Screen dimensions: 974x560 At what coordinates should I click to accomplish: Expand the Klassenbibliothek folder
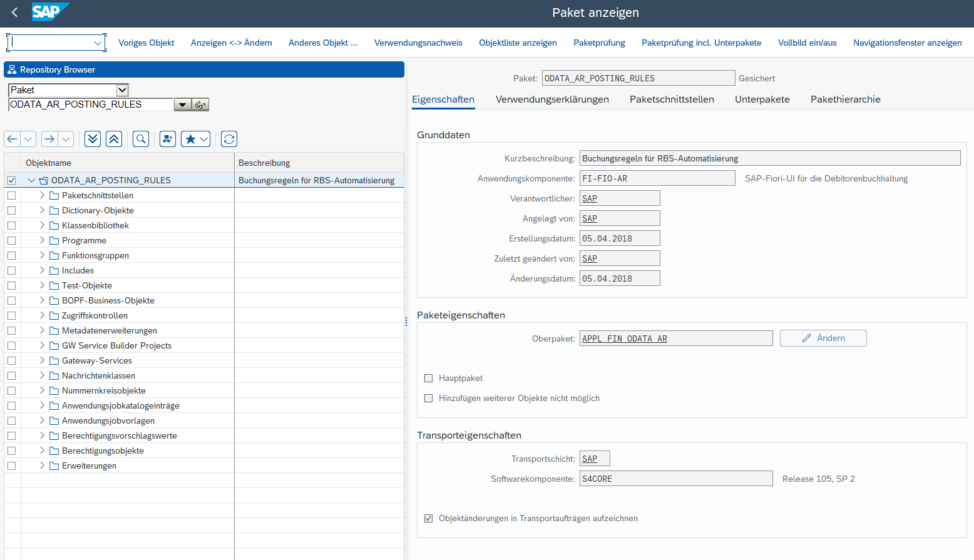pos(42,225)
